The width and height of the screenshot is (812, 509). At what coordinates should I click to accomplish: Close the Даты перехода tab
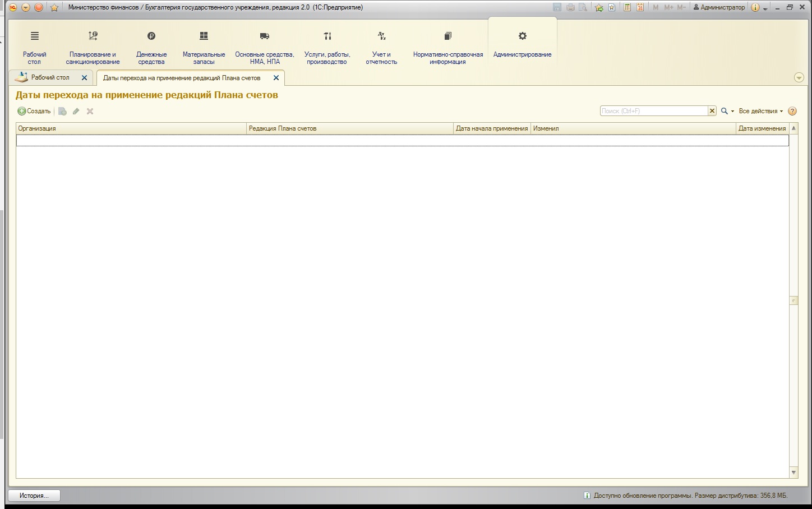pos(276,78)
